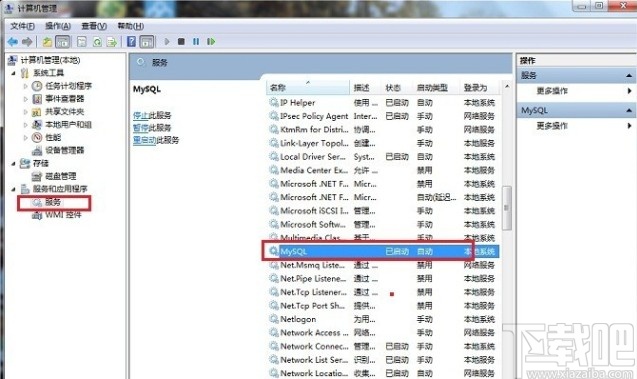
Task: Select the IPsec Policy Agent service
Action: click(383, 116)
